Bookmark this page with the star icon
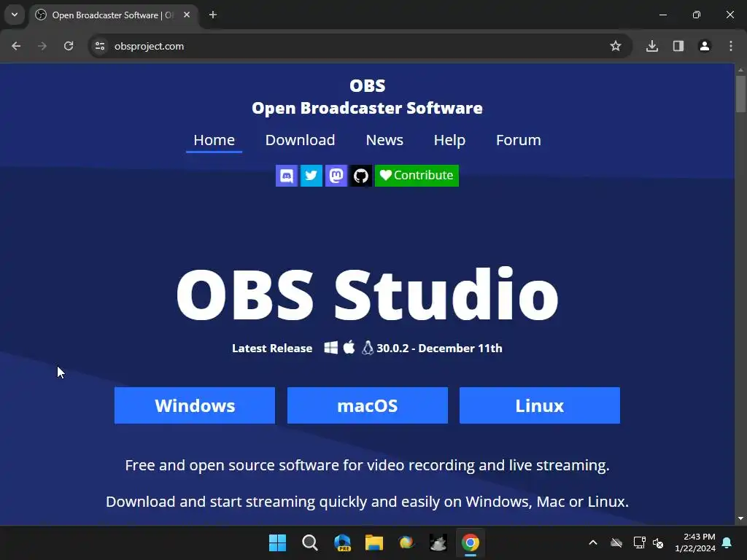Viewport: 747px width, 560px height. (x=616, y=46)
